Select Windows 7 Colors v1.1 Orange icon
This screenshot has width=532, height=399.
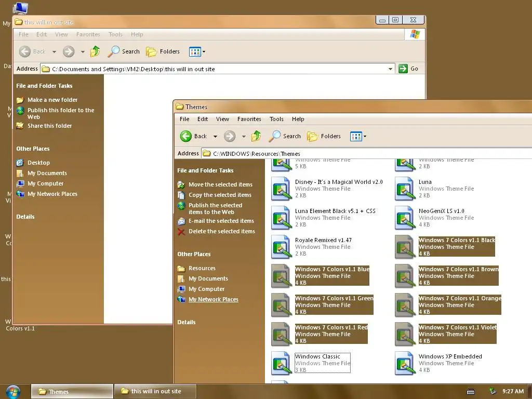click(405, 305)
